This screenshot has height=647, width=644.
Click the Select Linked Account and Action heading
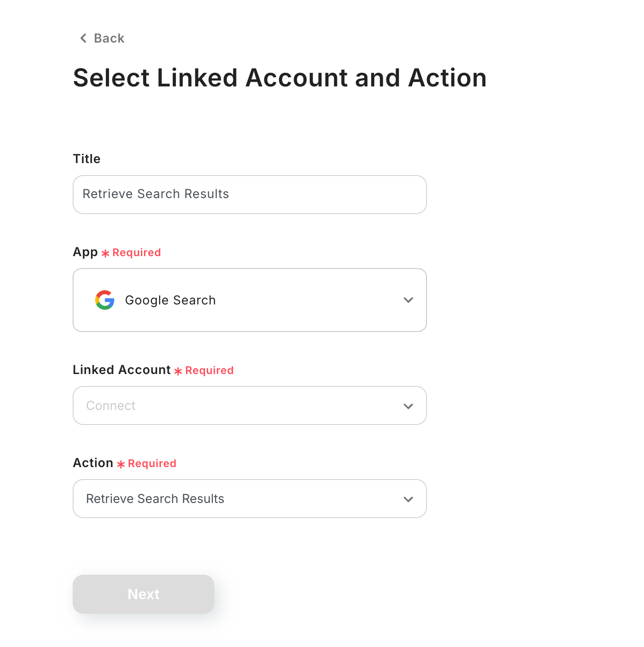[280, 78]
